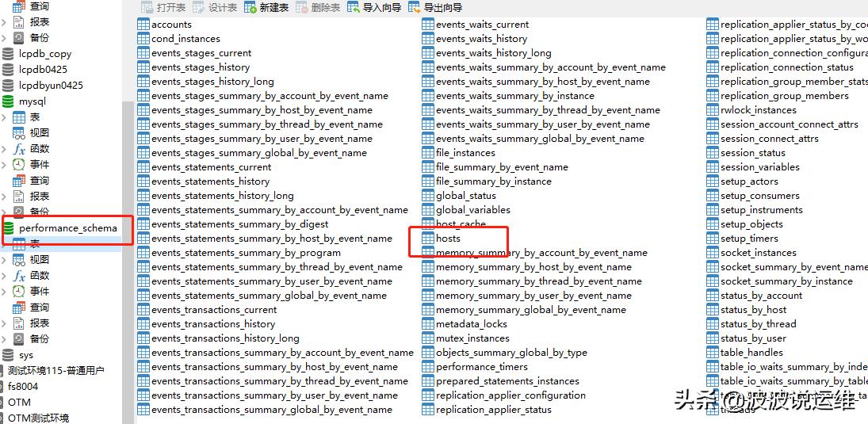The height and width of the screenshot is (424, 868).
Task: Click the 事件 clock icon under performance_schema
Action: (x=19, y=291)
